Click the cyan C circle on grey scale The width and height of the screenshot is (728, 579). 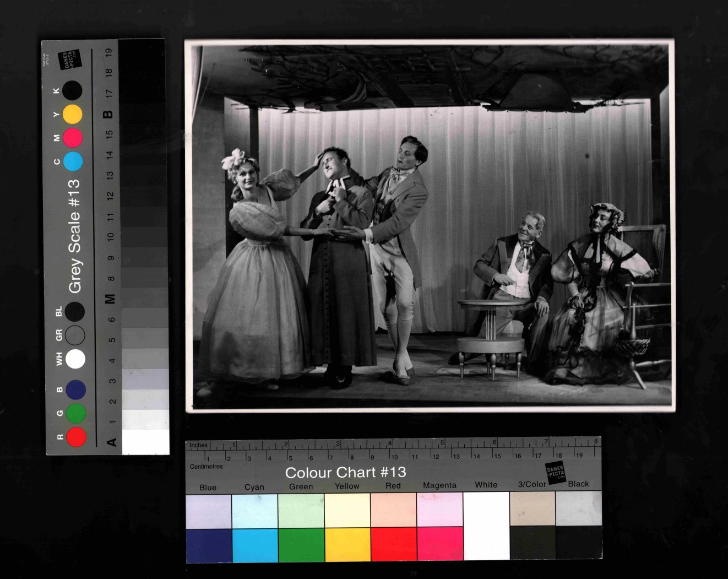point(73,161)
